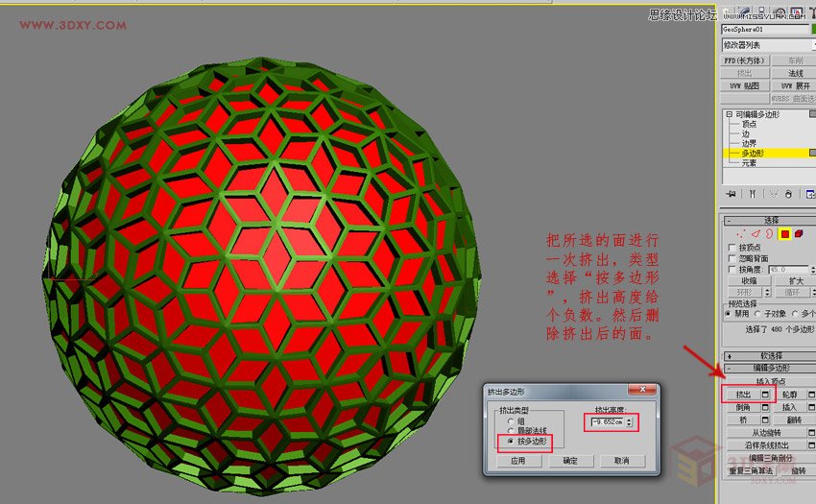Screen dimensions: 816x504
Task: Open settings box next to 沿样条线挤出
Action: (812, 445)
